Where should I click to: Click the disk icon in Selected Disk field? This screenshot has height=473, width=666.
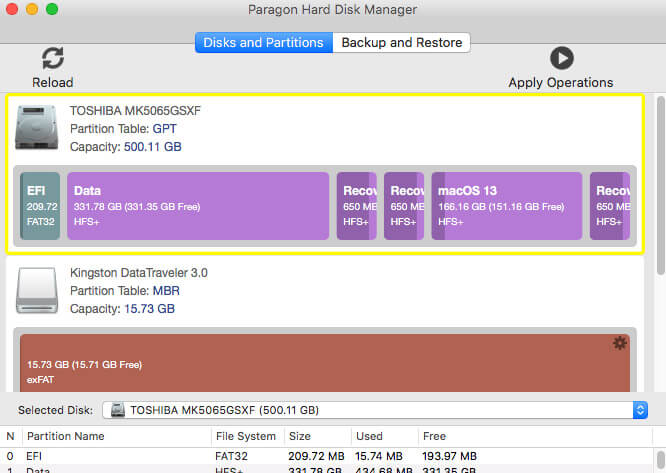118,410
